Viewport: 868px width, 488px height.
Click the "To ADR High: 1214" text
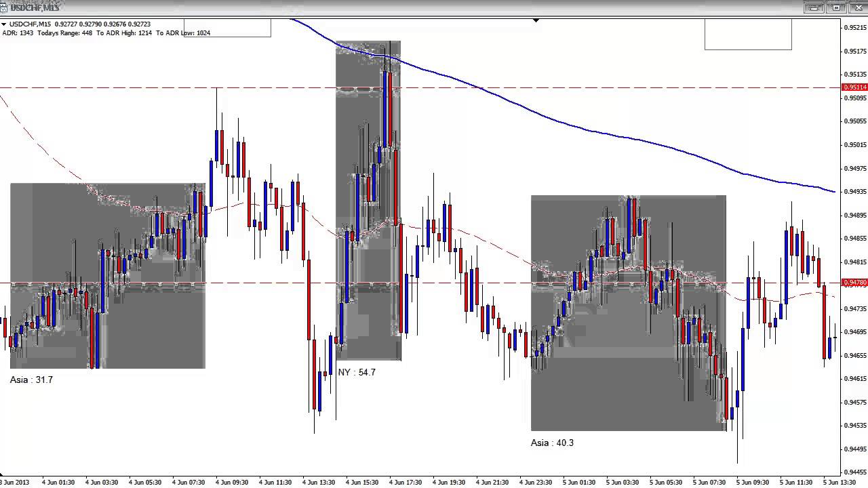124,33
